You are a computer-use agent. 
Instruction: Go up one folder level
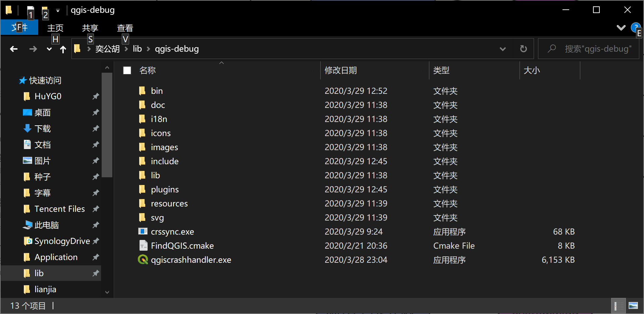(x=63, y=50)
